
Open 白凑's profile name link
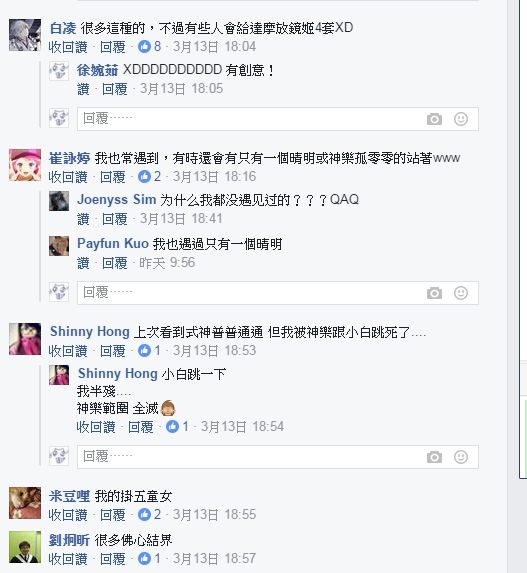click(x=63, y=28)
